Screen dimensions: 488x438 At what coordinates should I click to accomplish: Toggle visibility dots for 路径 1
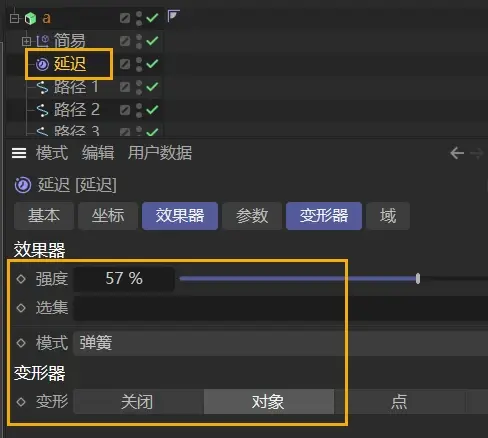pos(139,87)
